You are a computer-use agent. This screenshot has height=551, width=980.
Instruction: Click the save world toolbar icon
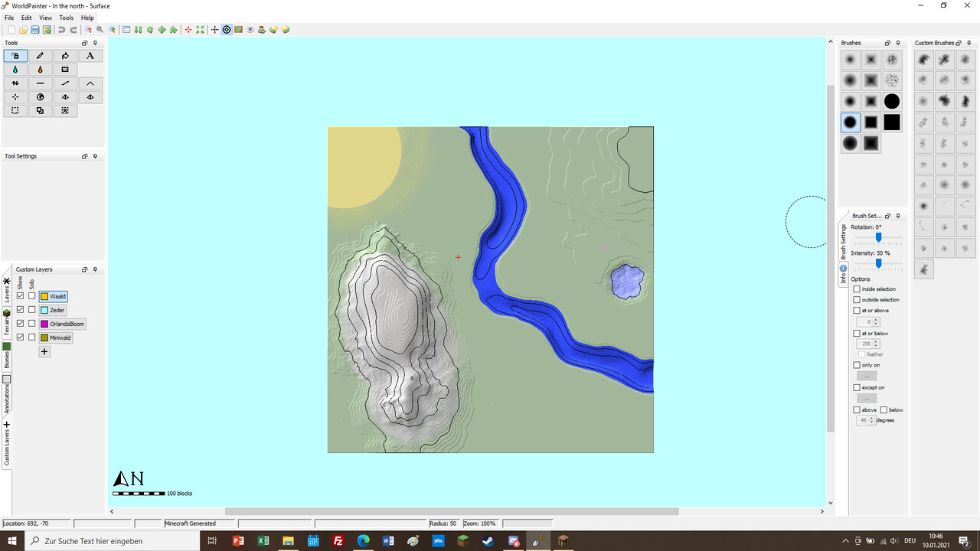click(x=35, y=30)
